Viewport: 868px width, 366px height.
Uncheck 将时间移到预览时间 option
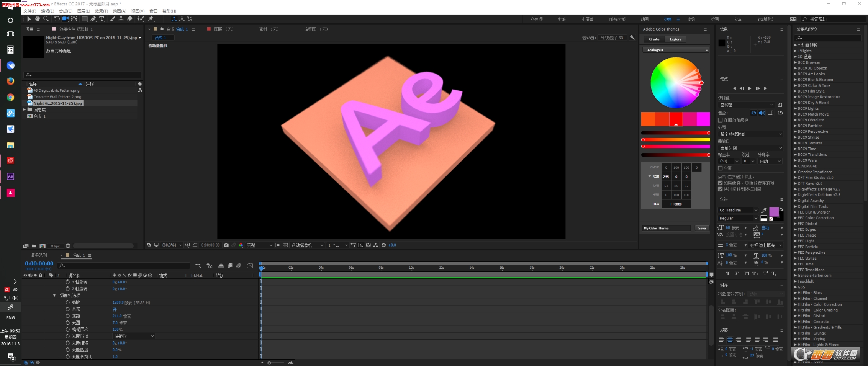(x=720, y=189)
